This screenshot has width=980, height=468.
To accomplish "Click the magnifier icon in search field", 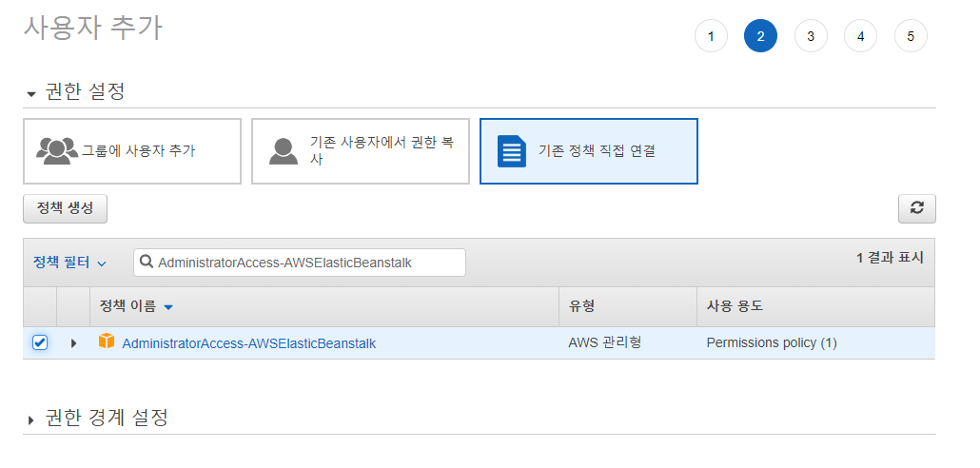I will point(147,263).
